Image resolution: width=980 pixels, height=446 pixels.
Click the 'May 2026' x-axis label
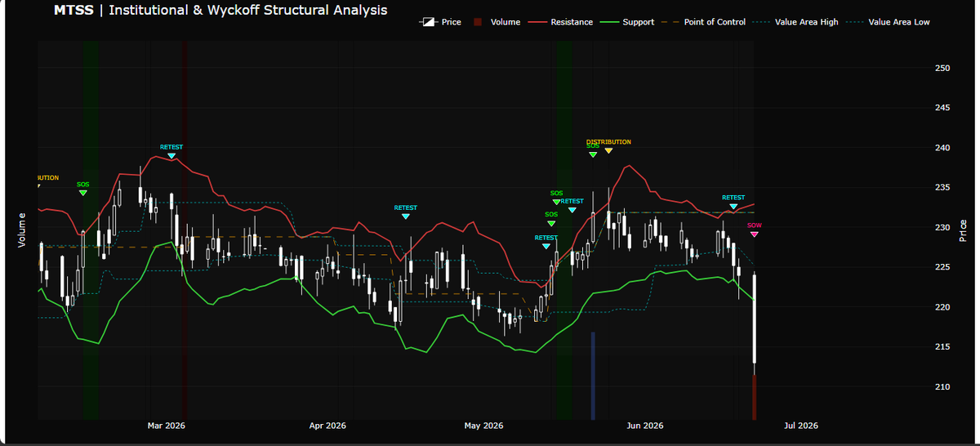483,426
